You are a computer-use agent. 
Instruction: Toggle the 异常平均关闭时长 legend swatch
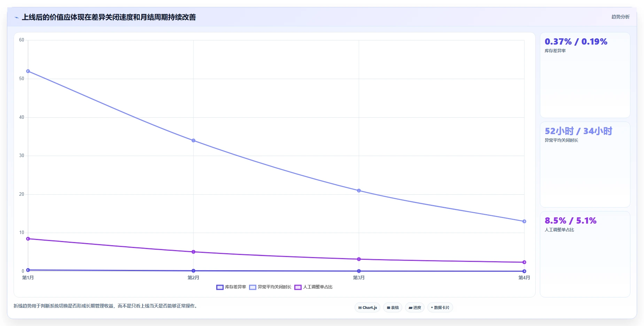click(253, 287)
